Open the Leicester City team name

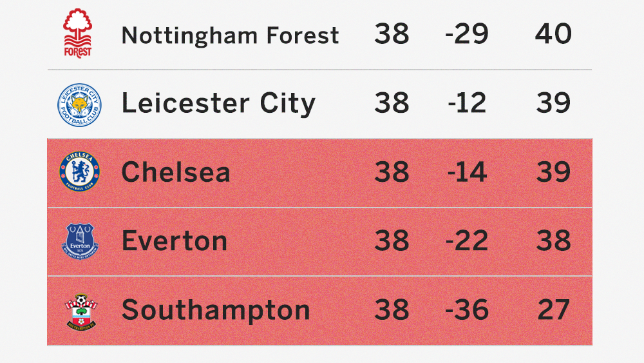tap(218, 103)
